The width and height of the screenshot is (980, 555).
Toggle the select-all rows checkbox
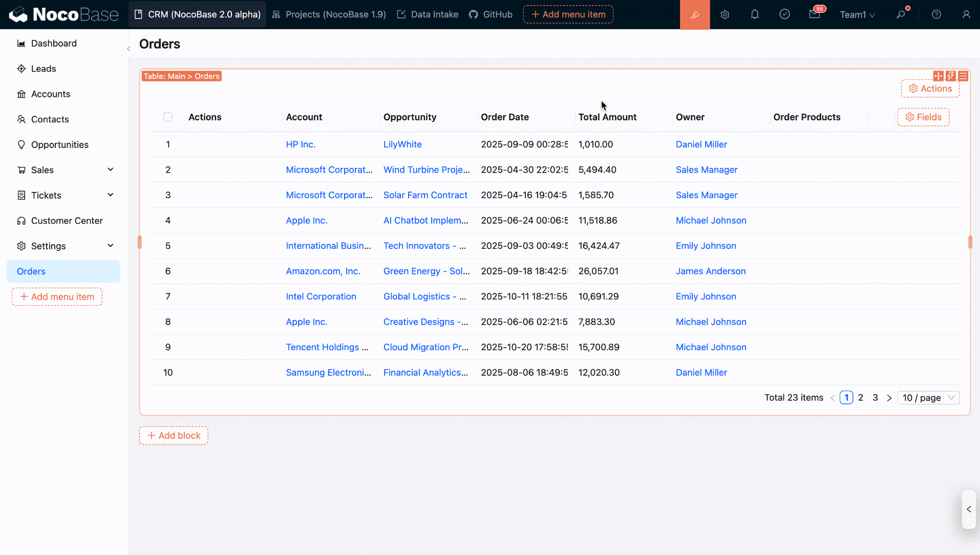pyautogui.click(x=168, y=117)
